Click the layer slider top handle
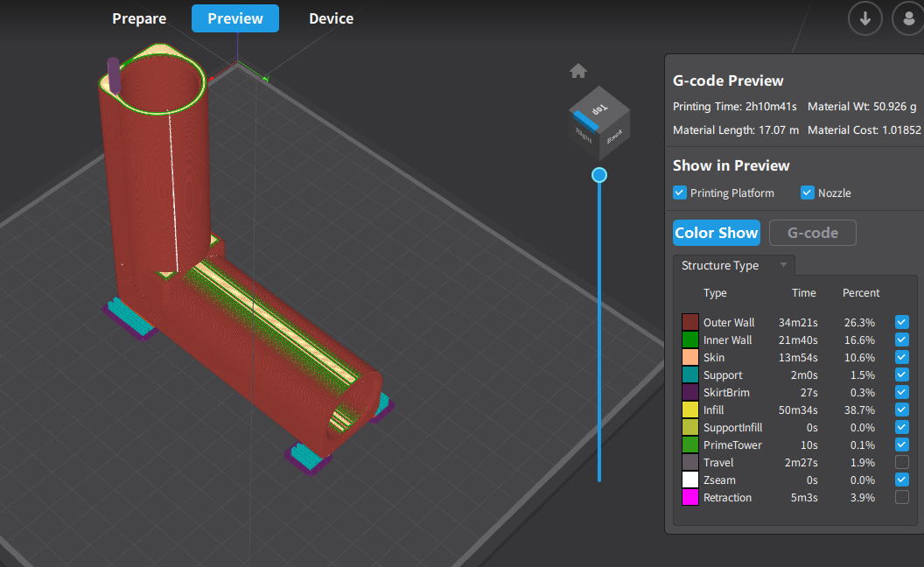The image size is (924, 567). 599,175
